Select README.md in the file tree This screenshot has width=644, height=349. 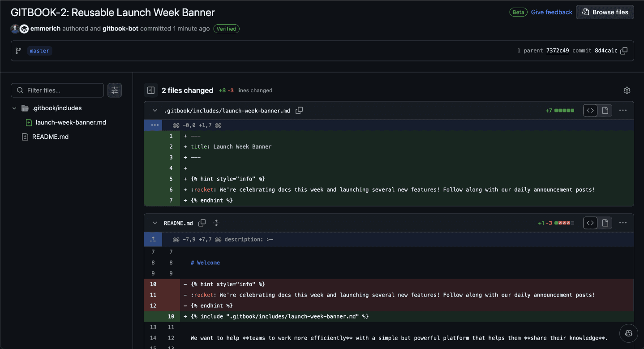point(50,137)
